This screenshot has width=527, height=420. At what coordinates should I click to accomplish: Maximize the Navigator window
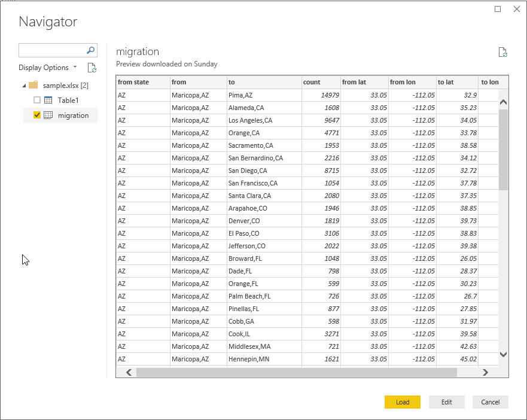coord(498,9)
